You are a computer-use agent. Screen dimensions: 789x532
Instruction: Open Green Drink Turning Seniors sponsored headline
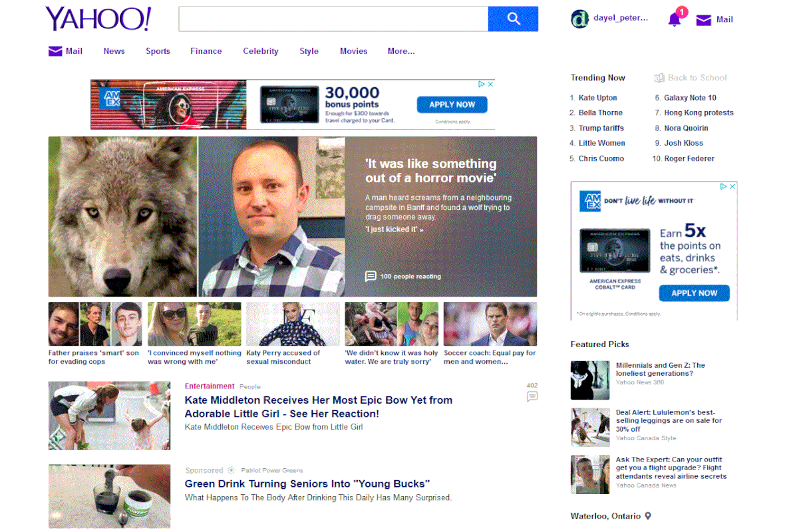pyautogui.click(x=307, y=483)
